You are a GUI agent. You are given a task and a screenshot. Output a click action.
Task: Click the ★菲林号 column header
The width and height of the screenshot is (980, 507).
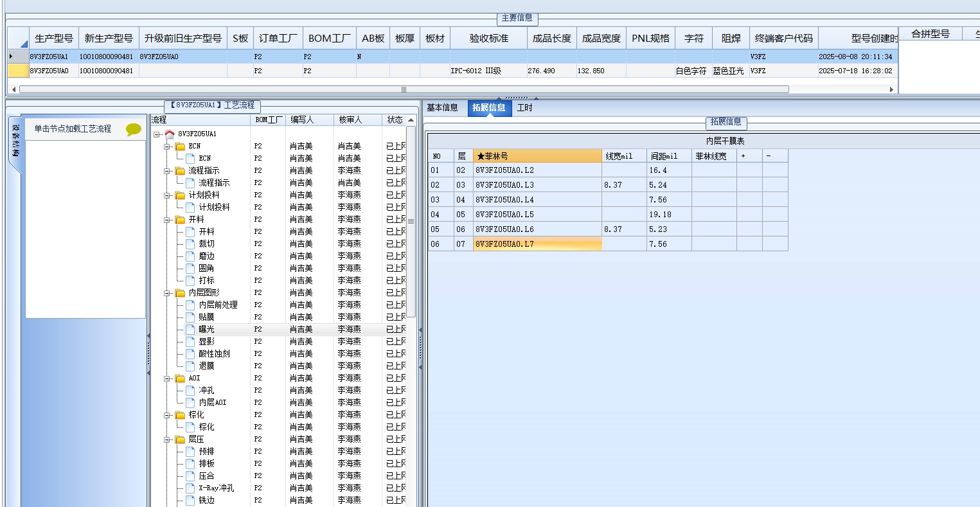click(x=537, y=156)
